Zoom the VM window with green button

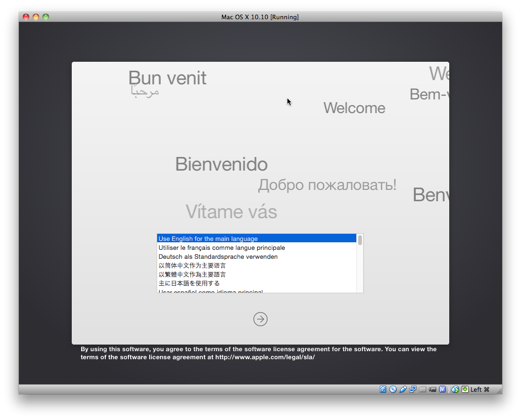(x=46, y=17)
